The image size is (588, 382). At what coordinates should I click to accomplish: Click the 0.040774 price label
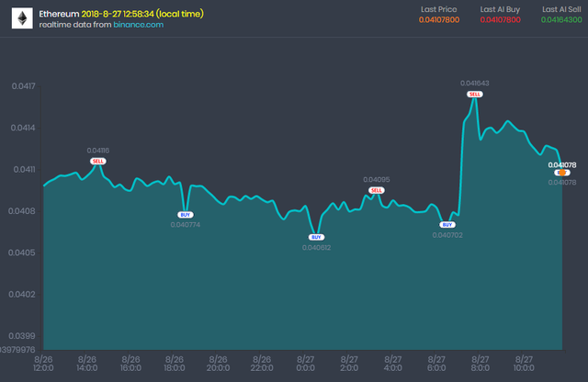point(186,225)
